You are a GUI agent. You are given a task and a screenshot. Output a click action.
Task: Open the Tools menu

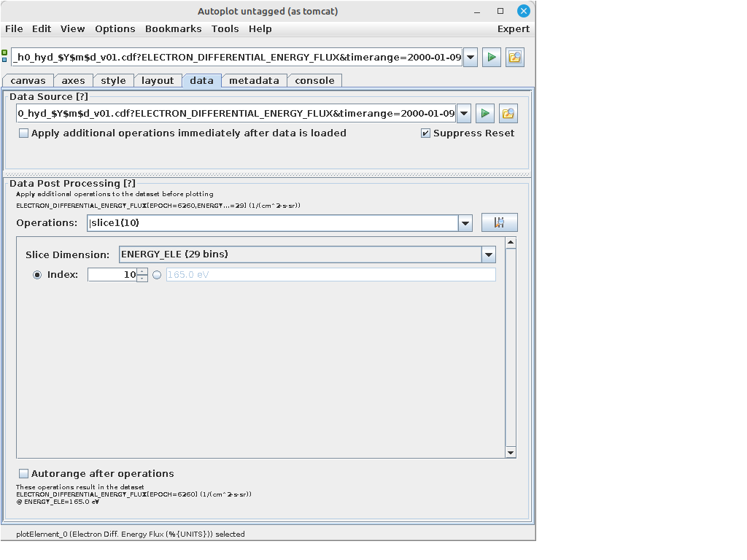[x=225, y=29]
